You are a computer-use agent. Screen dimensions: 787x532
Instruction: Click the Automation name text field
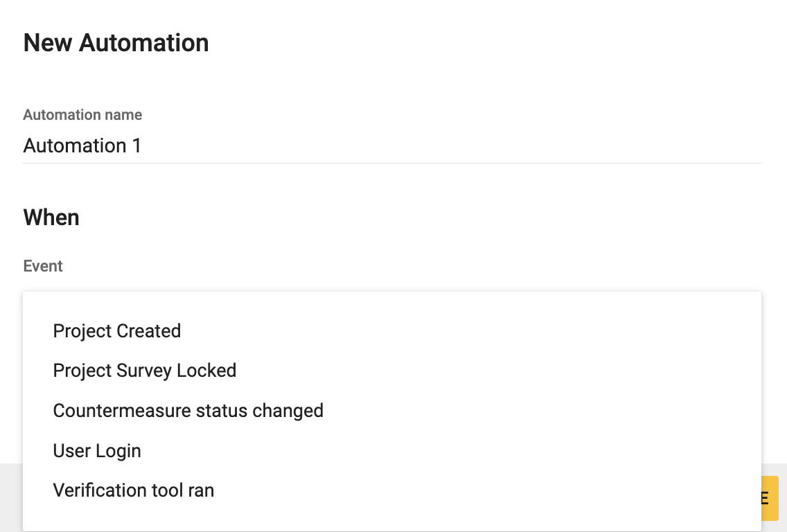tap(391, 145)
